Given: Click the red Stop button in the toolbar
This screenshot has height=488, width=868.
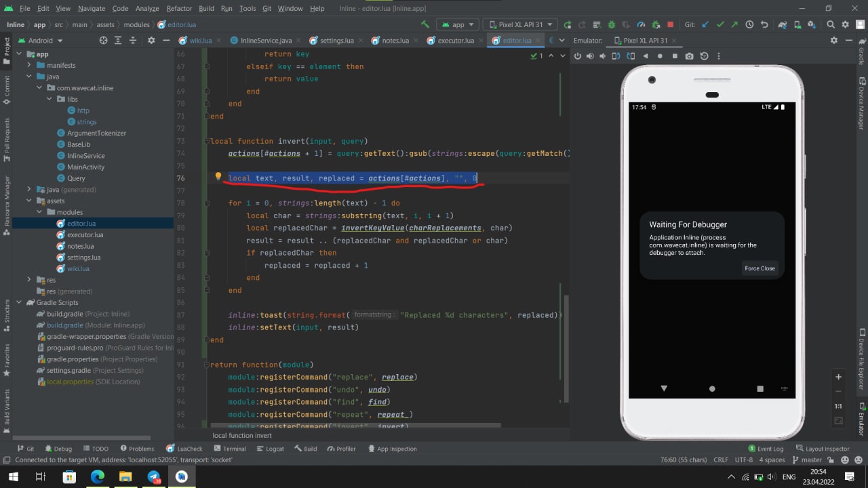Looking at the screenshot, I should click(x=670, y=24).
